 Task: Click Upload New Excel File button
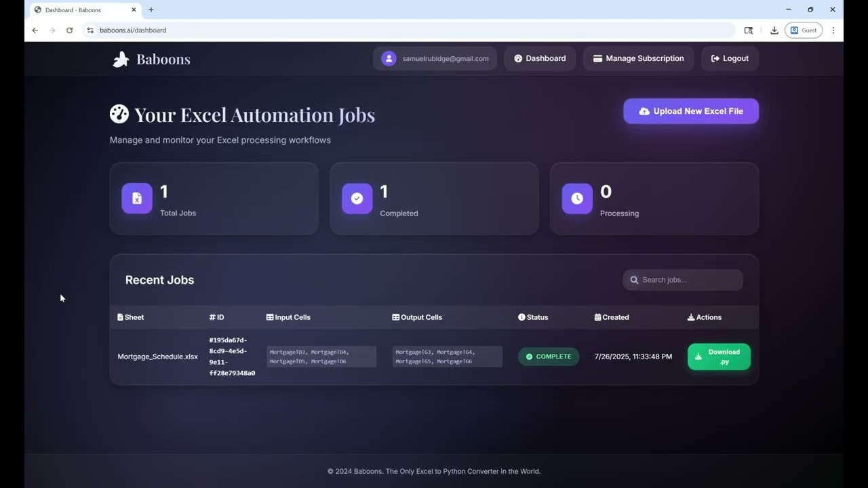[x=691, y=111]
